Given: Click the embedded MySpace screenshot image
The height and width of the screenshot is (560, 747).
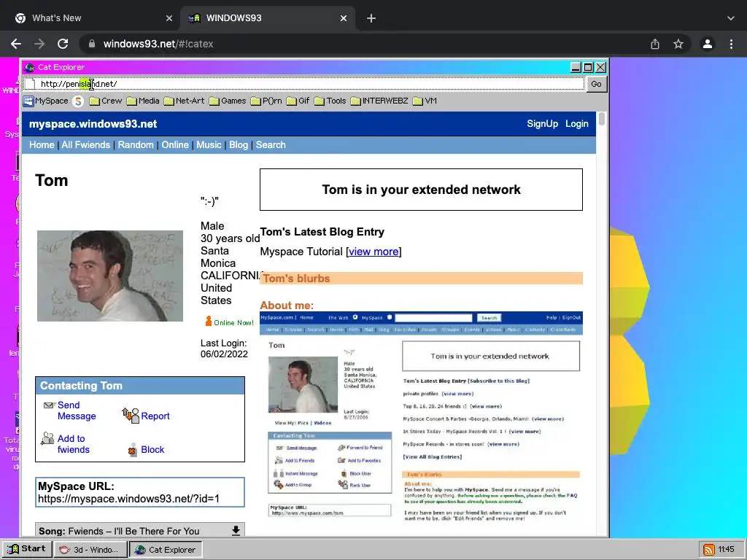Looking at the screenshot, I should [421, 419].
